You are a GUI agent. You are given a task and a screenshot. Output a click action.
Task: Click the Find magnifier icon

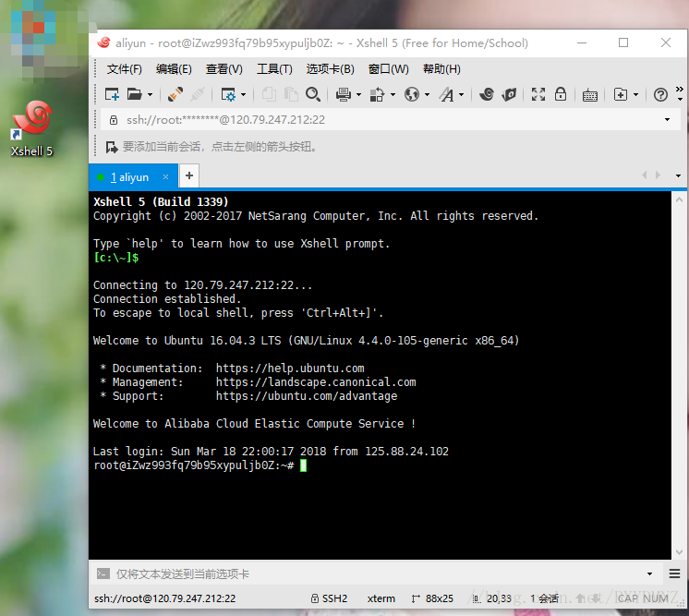tap(313, 94)
